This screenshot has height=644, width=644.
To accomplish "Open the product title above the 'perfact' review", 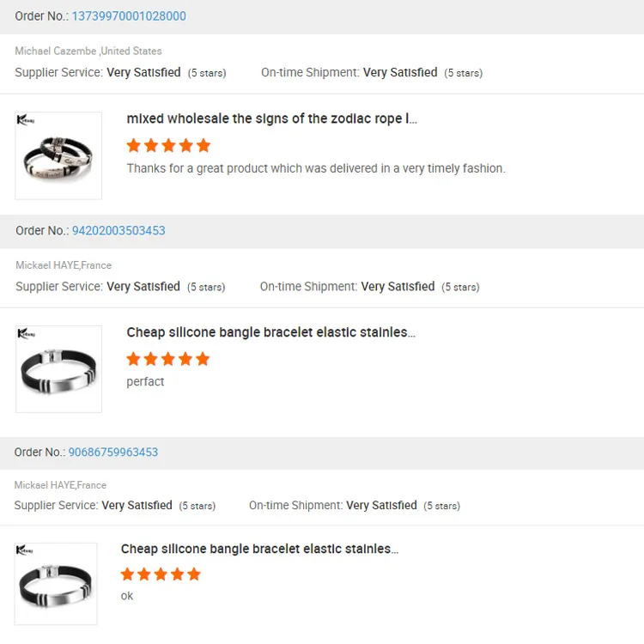I will tap(270, 332).
